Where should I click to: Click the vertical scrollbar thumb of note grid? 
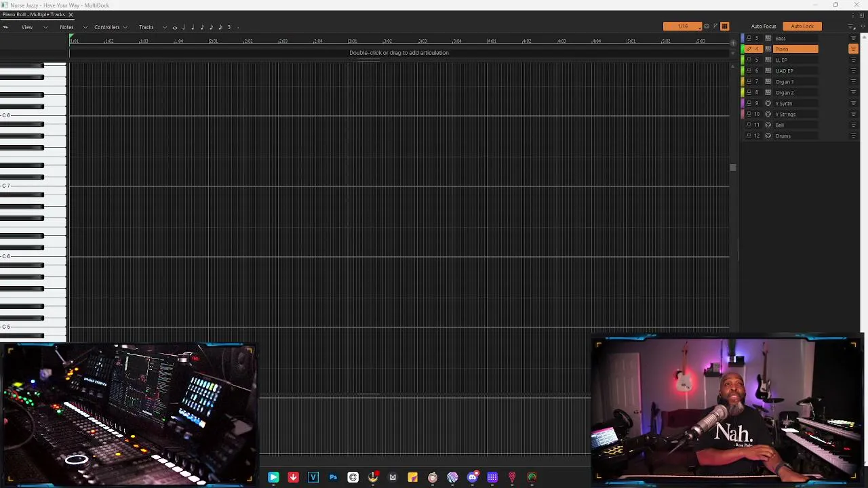[733, 167]
